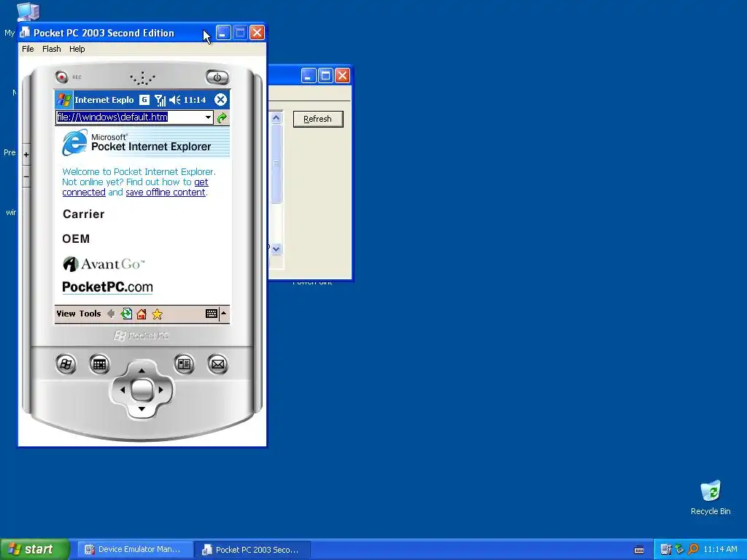Image resolution: width=747 pixels, height=560 pixels.
Task: Click the keyboard icon on the taskbar
Action: [639, 550]
